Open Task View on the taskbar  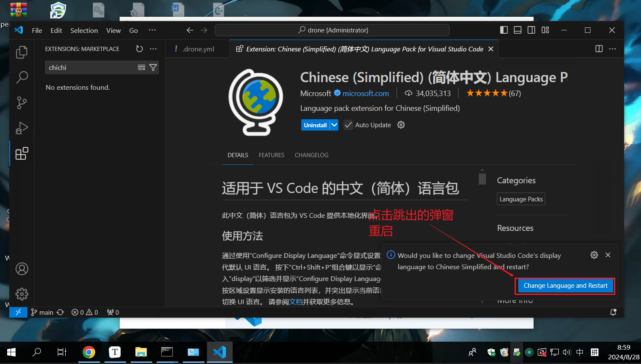62,352
